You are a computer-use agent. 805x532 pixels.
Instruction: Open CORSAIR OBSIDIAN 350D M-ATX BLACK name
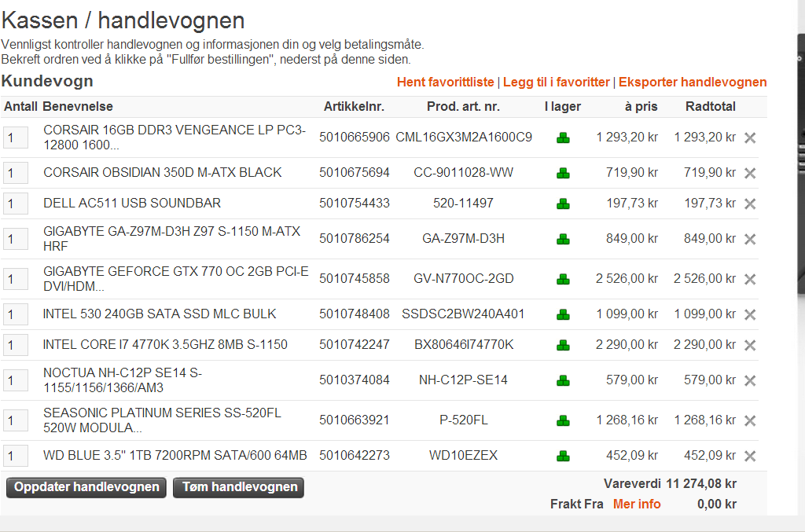click(162, 172)
